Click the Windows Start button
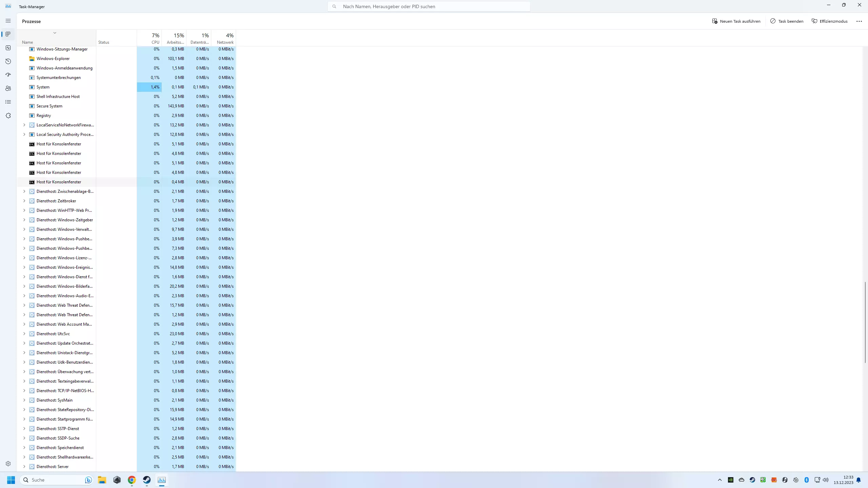 [x=11, y=480]
